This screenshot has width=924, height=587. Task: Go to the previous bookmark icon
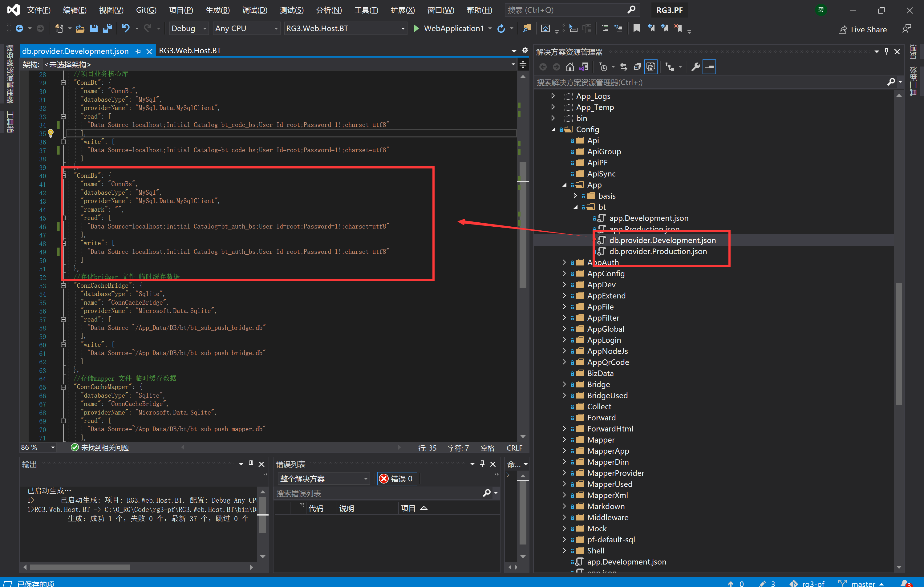click(x=651, y=28)
